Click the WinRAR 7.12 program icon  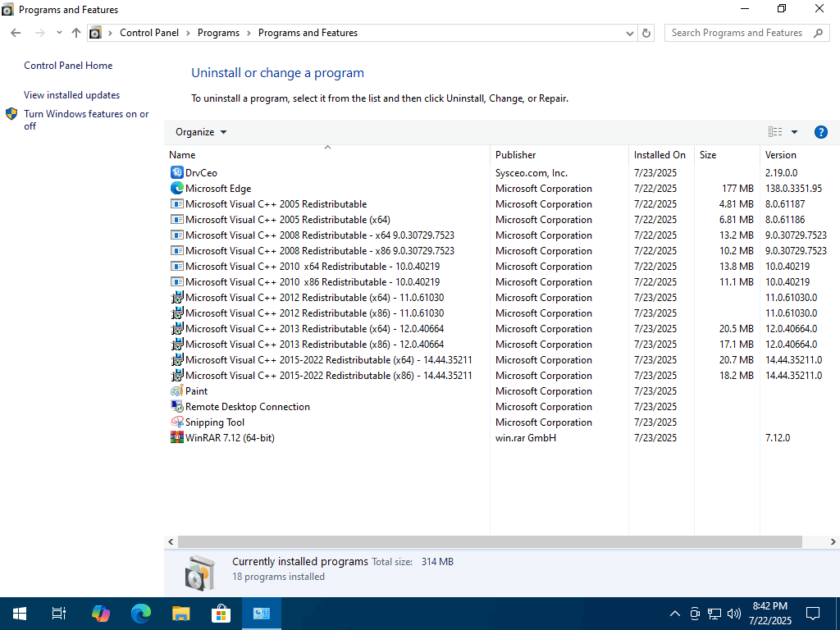click(177, 437)
